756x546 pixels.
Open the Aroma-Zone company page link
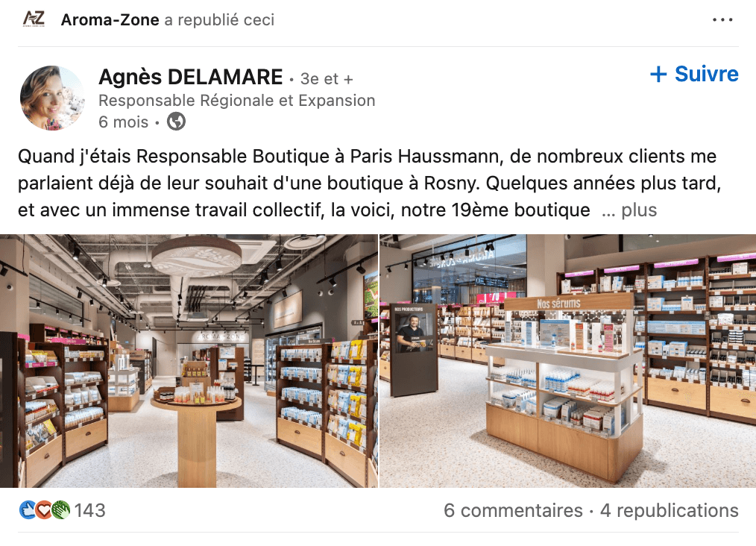[x=110, y=20]
